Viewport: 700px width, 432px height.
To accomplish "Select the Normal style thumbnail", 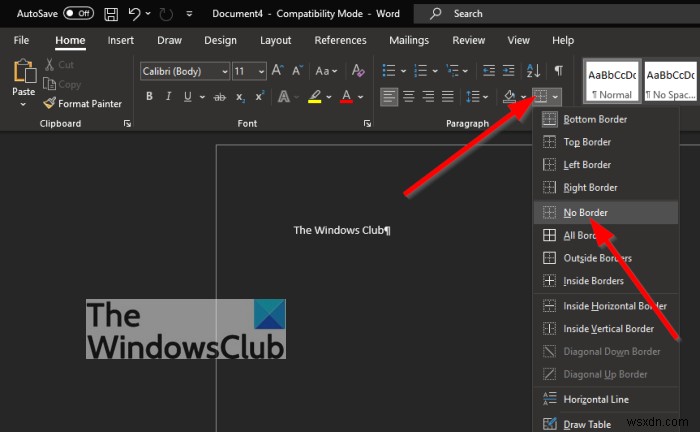I will [x=612, y=82].
